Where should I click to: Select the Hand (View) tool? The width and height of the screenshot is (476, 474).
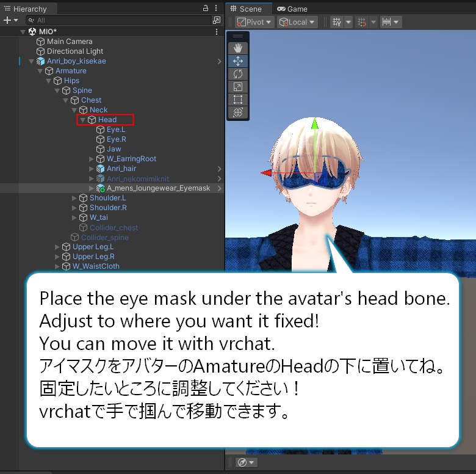point(238,48)
